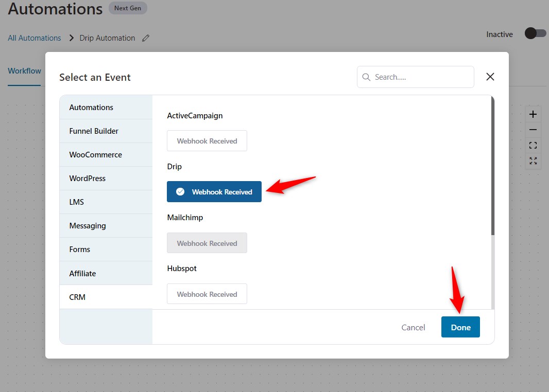Click the Hubspot section heading

(x=182, y=268)
